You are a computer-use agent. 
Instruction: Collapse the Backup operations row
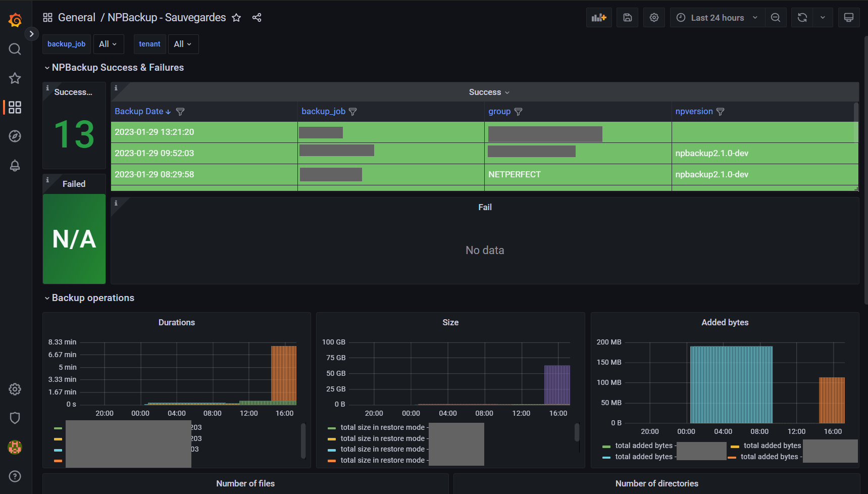(x=89, y=298)
